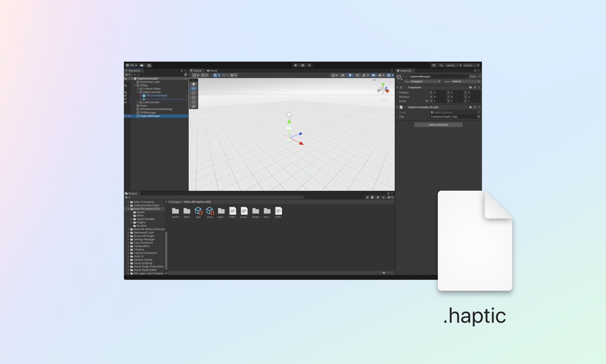Select the Oculus XR Plugin folder
This screenshot has height=364, width=606.
(x=144, y=236)
